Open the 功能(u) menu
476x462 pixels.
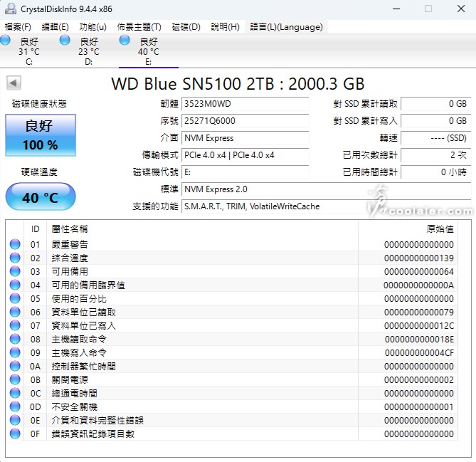[92, 27]
